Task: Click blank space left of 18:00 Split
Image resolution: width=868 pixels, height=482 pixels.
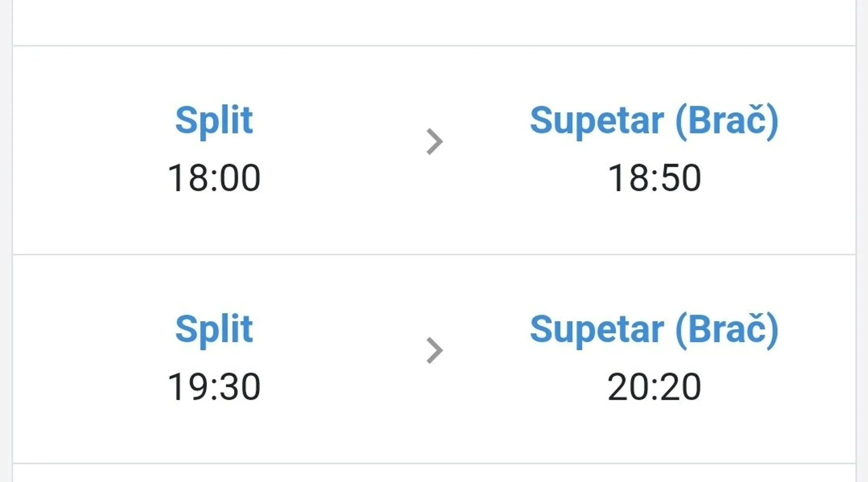Action: (87, 149)
